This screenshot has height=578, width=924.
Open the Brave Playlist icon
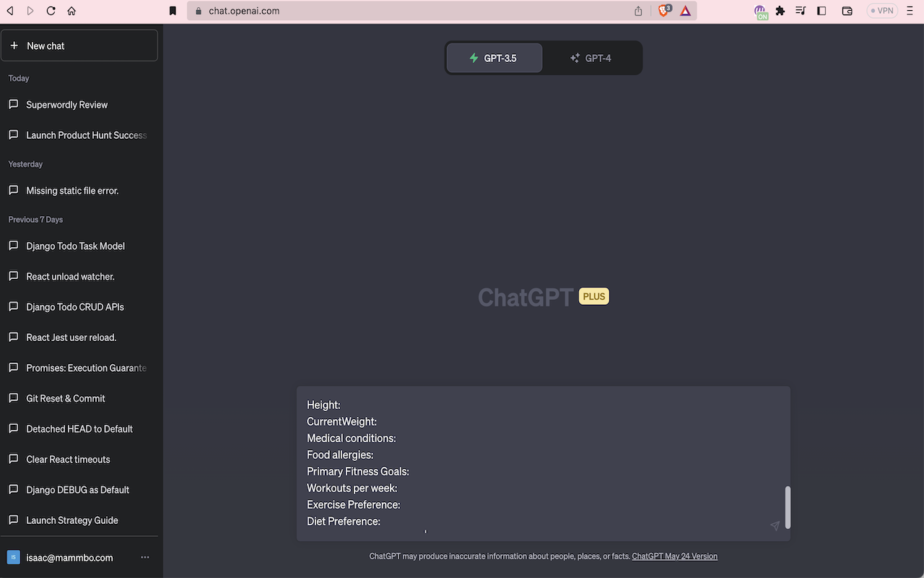(x=800, y=10)
